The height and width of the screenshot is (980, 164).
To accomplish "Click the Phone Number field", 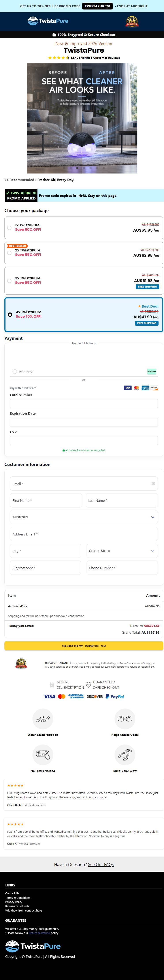I will tap(122, 568).
